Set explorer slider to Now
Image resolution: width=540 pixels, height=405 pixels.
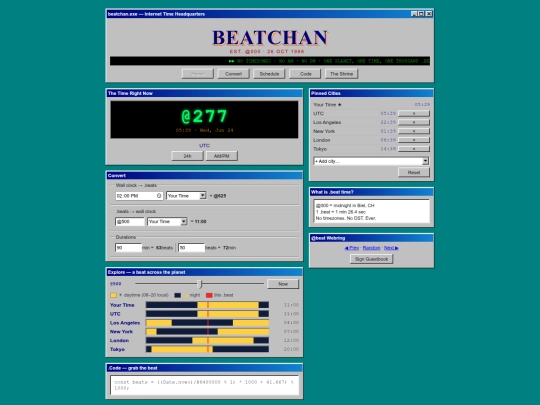pyautogui.click(x=283, y=284)
